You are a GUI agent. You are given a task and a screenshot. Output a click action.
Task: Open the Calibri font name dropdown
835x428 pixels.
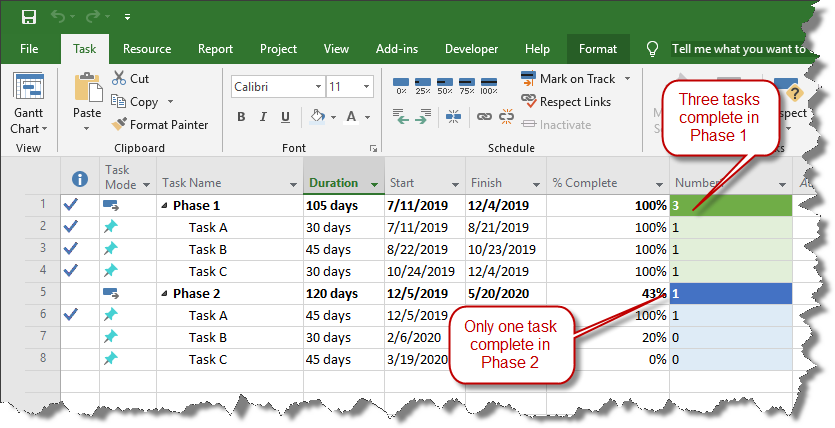(x=318, y=87)
